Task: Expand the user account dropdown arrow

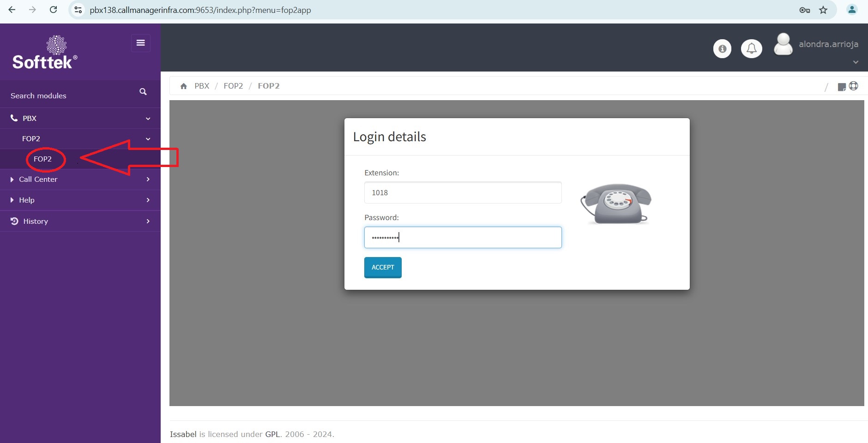Action: pos(856,62)
